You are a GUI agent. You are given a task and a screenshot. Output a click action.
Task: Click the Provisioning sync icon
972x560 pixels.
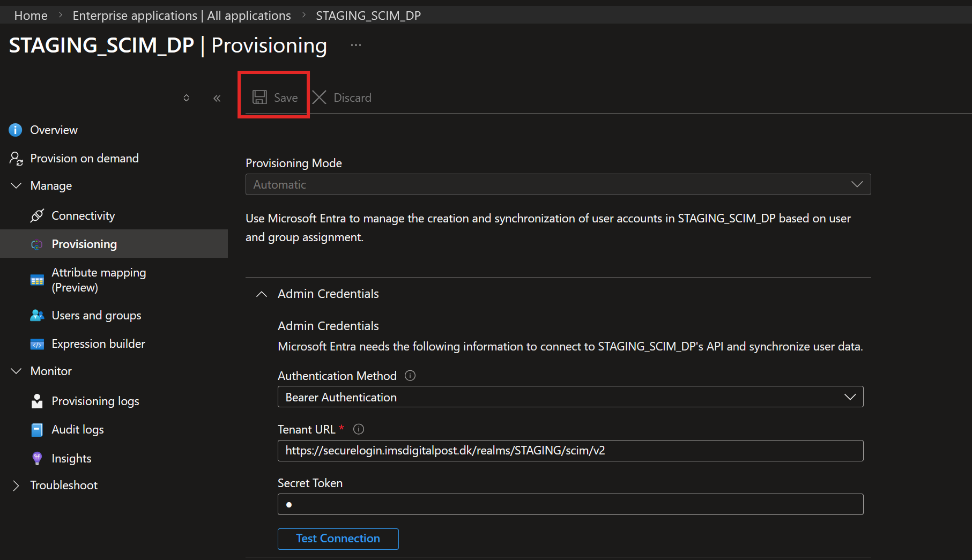(37, 244)
